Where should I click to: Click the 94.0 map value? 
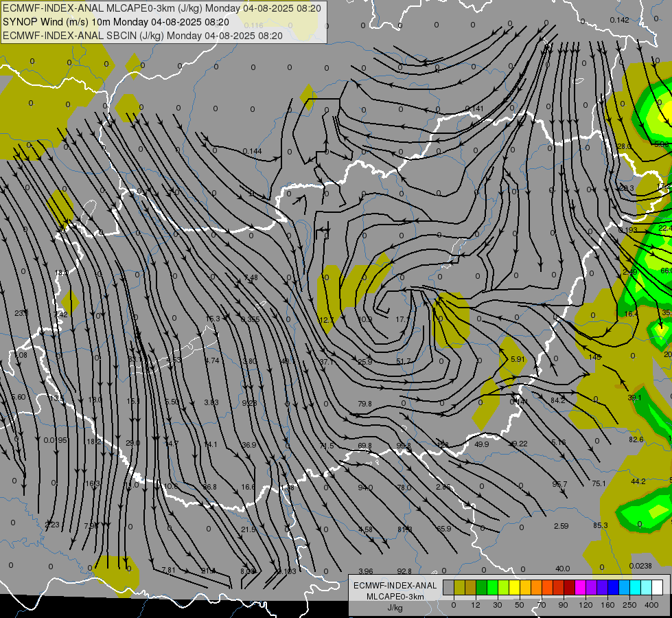tap(365, 488)
